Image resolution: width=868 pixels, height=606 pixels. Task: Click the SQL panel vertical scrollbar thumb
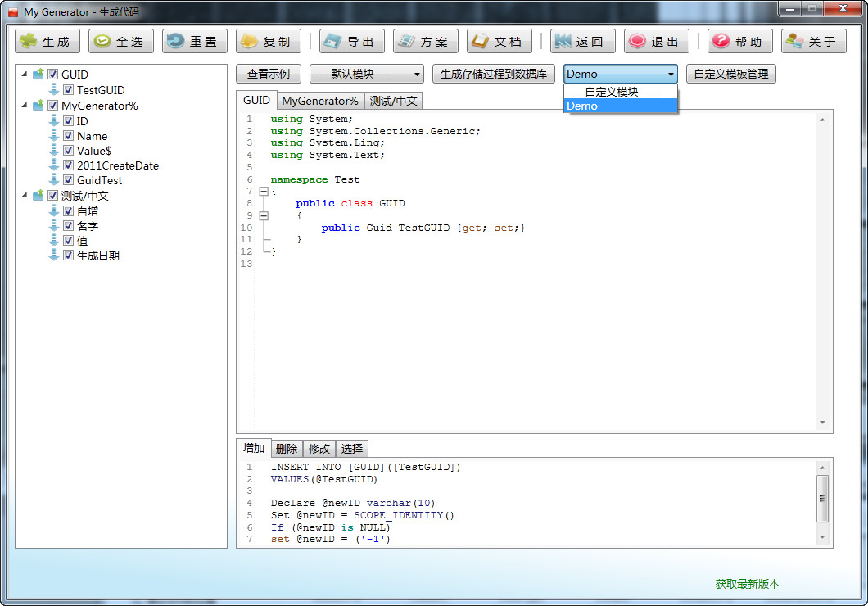coord(822,498)
